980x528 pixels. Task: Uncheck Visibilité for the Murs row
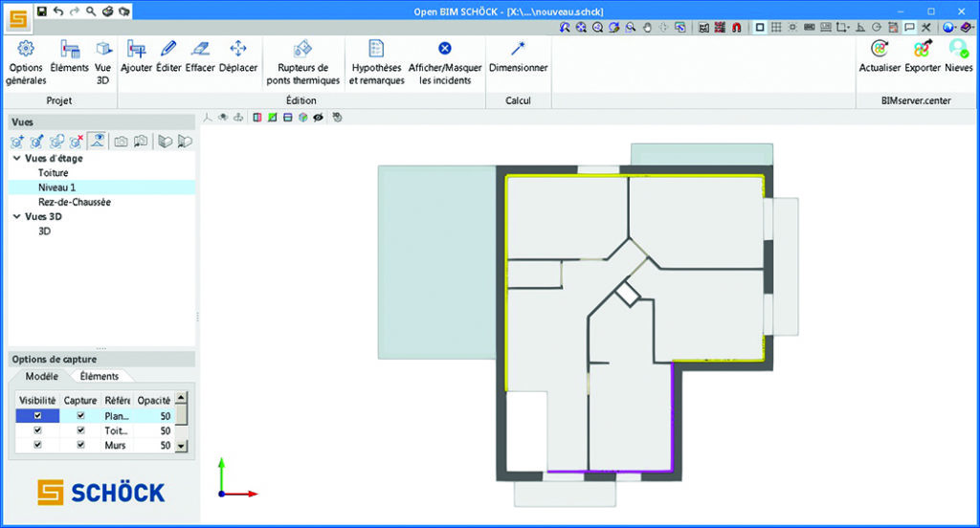pyautogui.click(x=37, y=445)
